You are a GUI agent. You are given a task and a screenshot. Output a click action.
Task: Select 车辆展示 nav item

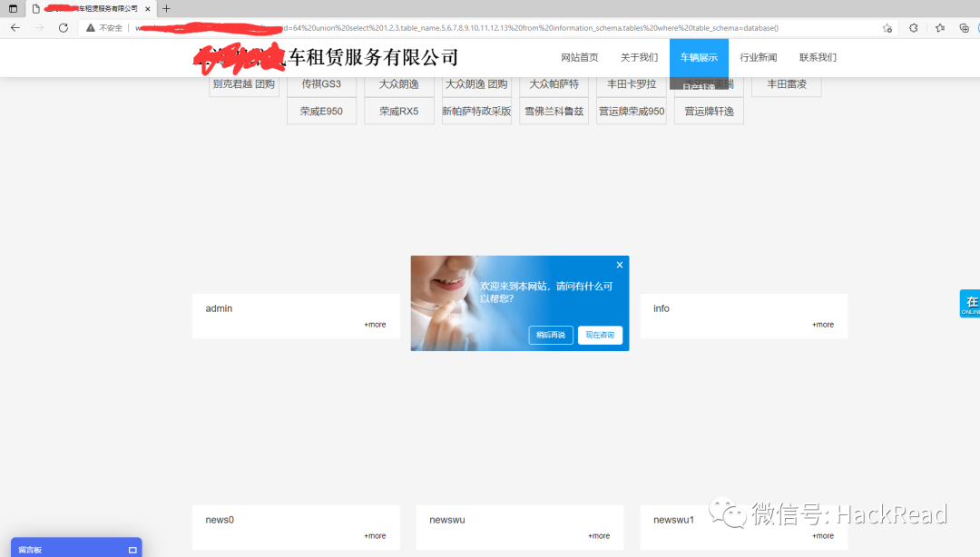coord(699,57)
